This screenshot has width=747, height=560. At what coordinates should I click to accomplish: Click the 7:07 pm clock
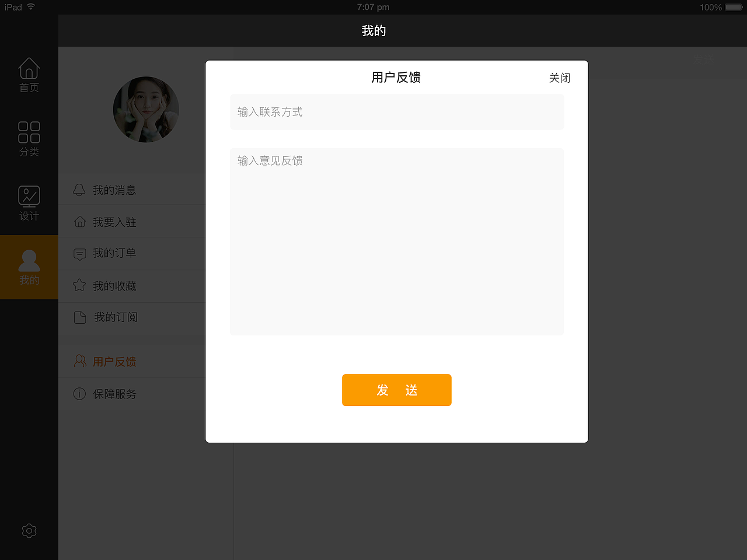coord(373,7)
